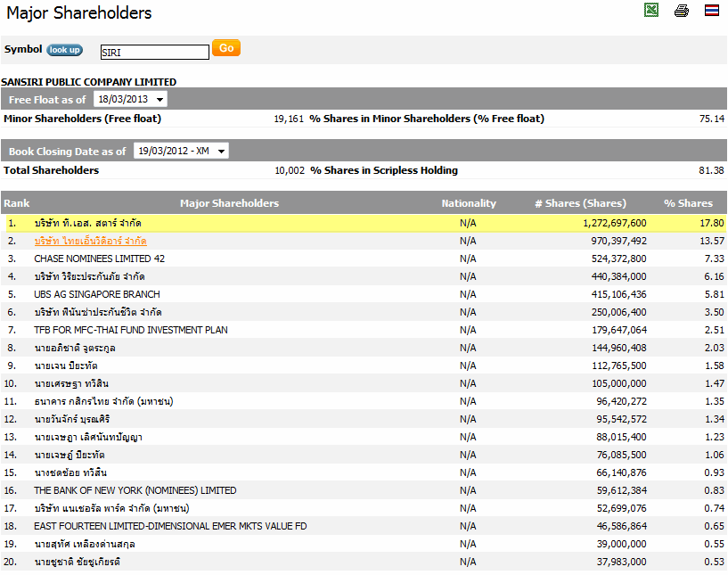
Task: Click the # Shares (Shares) column header
Action: [x=580, y=203]
